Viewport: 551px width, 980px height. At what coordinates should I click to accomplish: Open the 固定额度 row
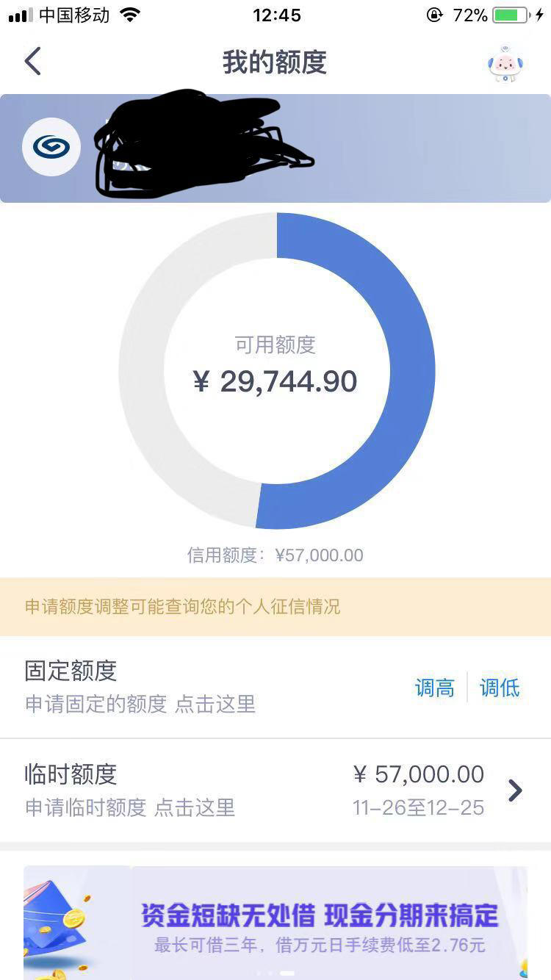(275, 687)
